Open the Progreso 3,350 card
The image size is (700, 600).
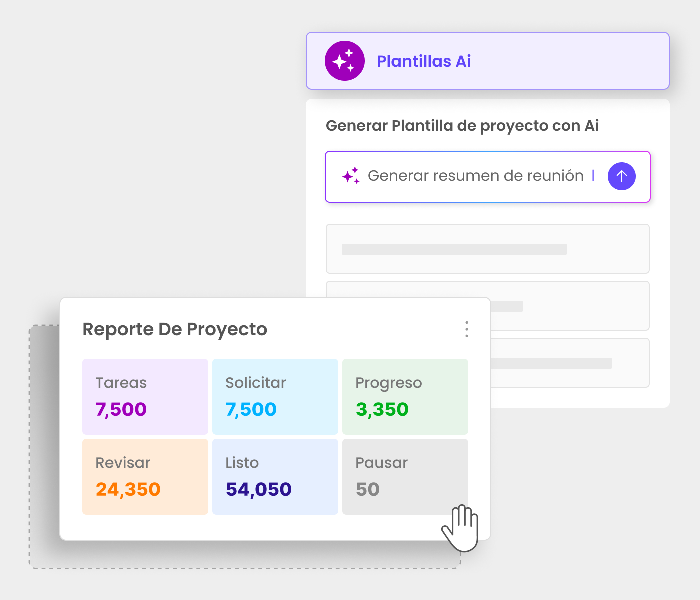[x=405, y=397]
